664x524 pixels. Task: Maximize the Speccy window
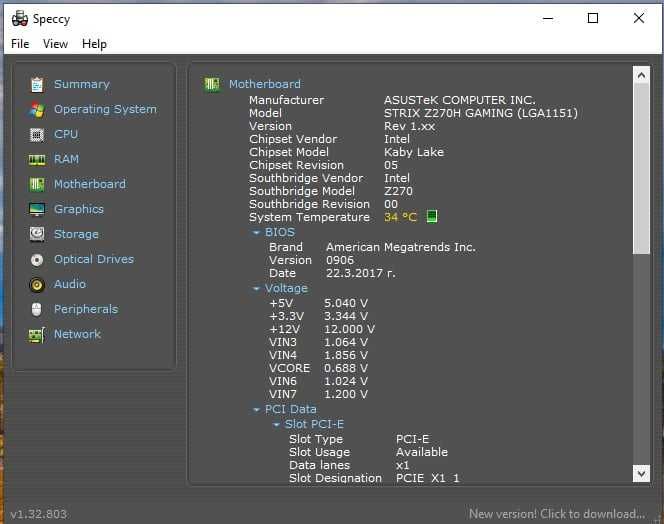593,18
